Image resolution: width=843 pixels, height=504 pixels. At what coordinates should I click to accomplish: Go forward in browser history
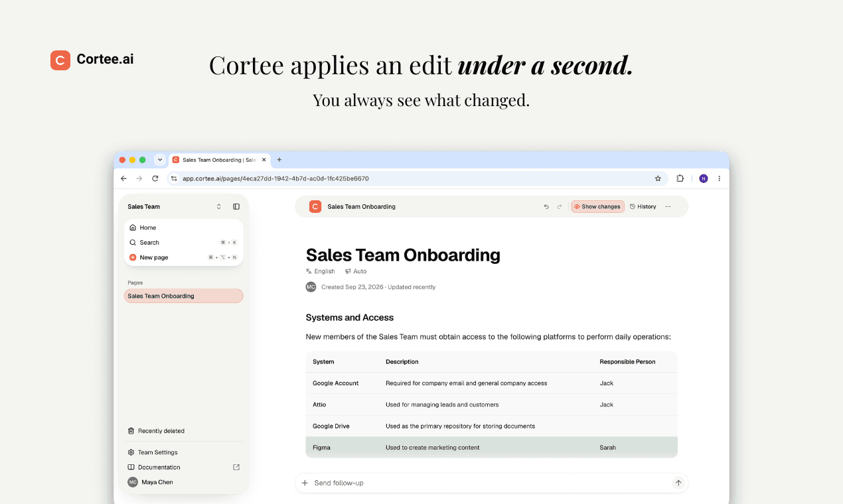[x=139, y=178]
